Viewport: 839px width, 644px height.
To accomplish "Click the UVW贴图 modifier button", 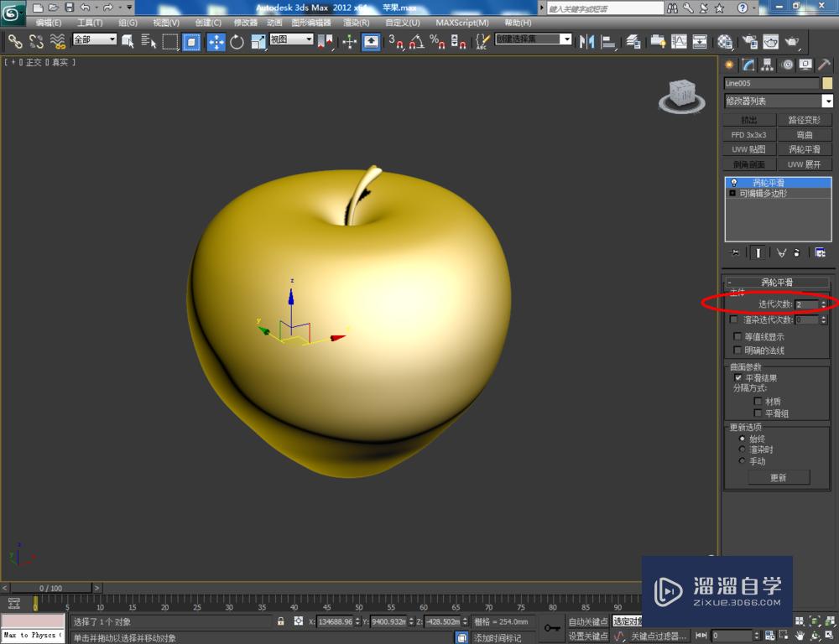I will pyautogui.click(x=748, y=148).
